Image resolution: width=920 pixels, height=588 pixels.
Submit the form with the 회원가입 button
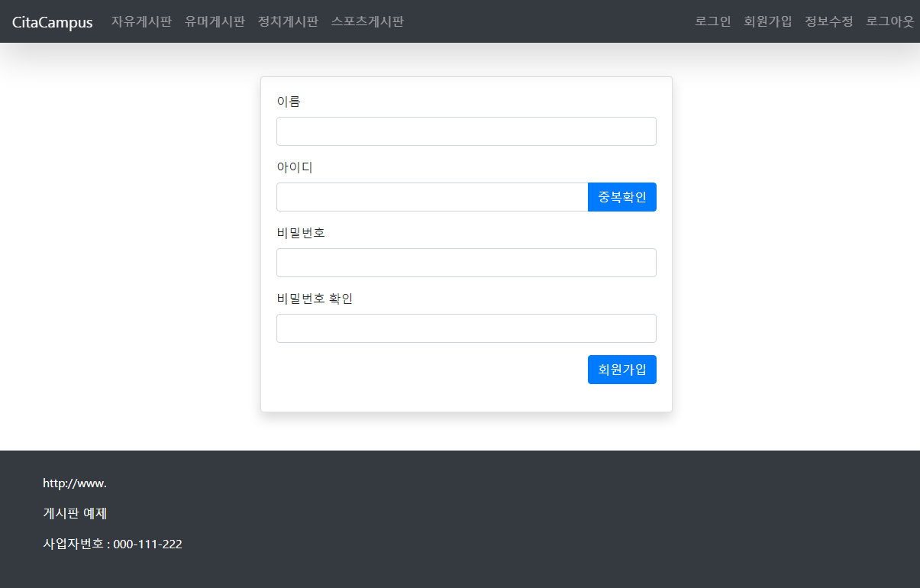(x=621, y=370)
